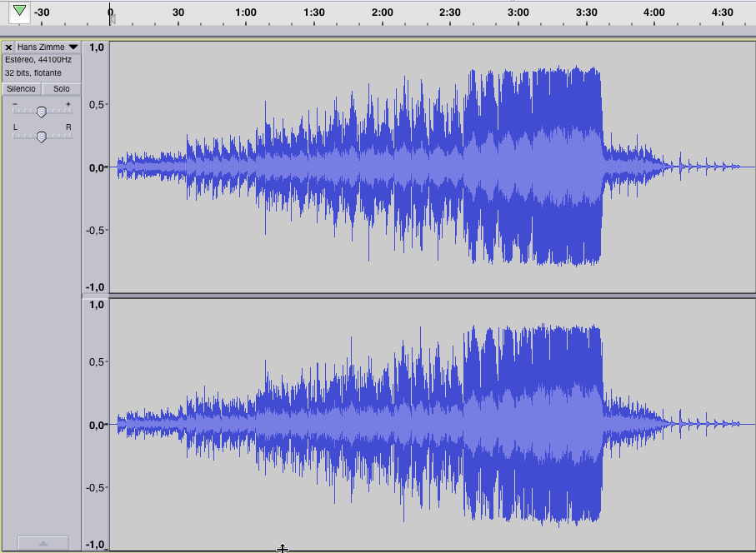Click the gain slider minus sign
Screen dimensions: 756x553
pos(15,104)
